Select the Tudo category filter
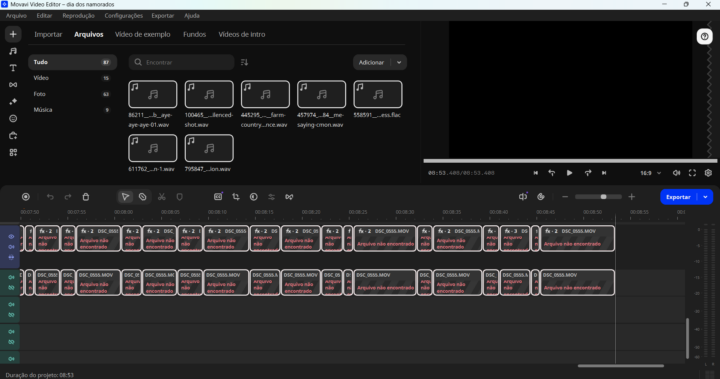 tap(73, 62)
